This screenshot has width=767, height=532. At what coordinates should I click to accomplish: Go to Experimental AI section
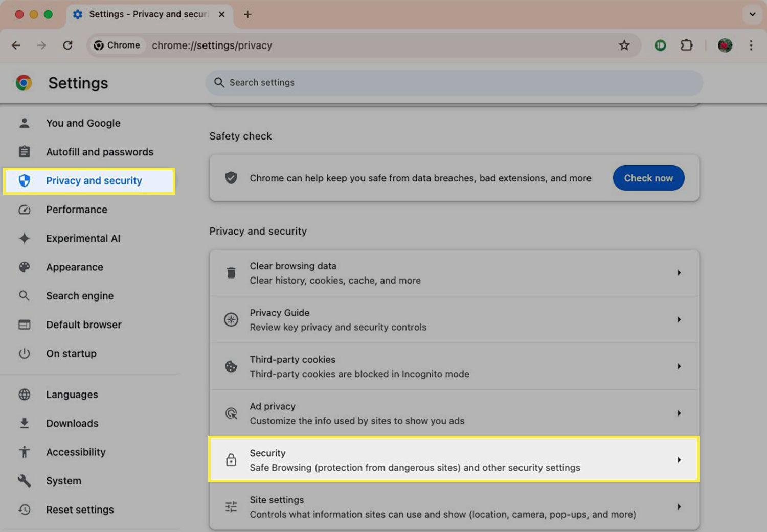(83, 238)
